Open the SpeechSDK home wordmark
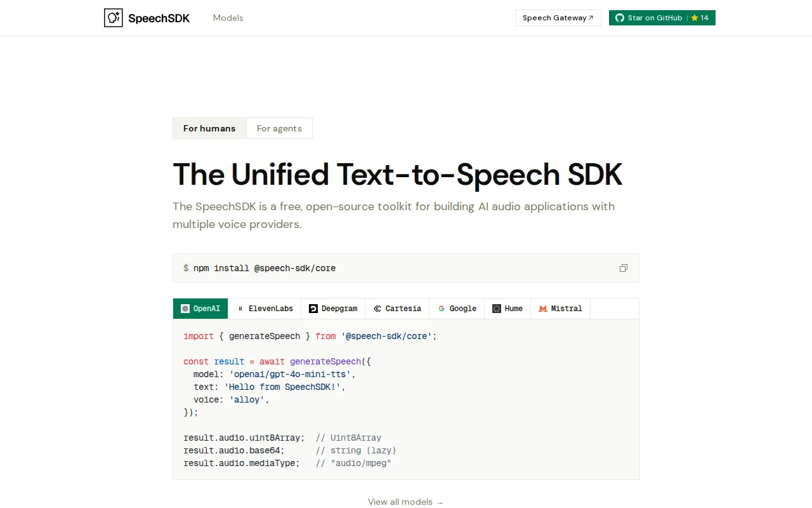Image resolution: width=812 pixels, height=508 pixels. pyautogui.click(x=159, y=18)
